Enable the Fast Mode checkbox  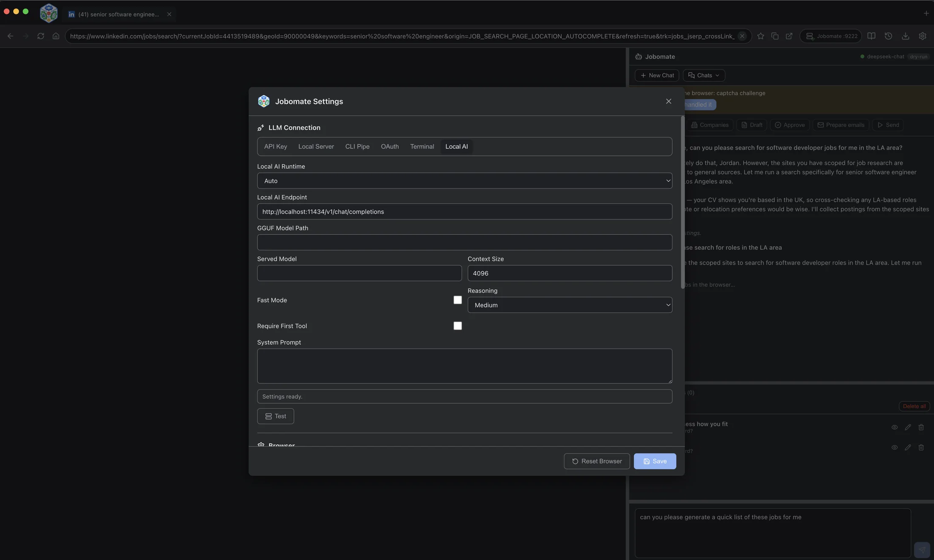pyautogui.click(x=458, y=300)
